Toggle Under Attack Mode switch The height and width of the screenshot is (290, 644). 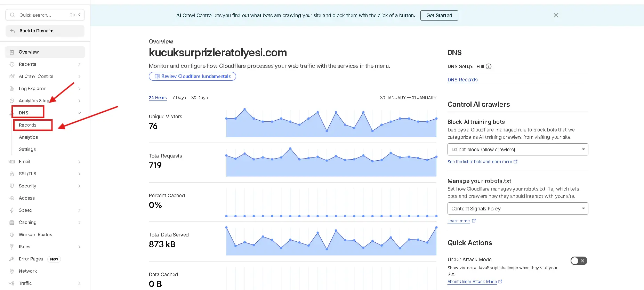point(579,261)
